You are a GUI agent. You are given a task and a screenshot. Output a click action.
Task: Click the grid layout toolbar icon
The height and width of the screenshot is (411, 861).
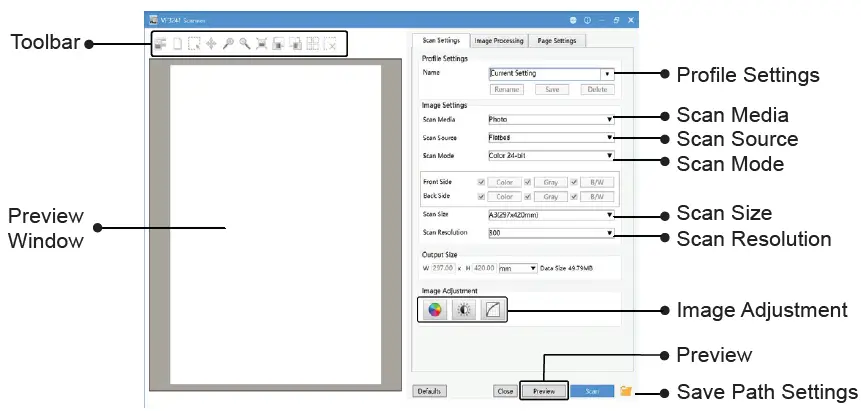(313, 44)
